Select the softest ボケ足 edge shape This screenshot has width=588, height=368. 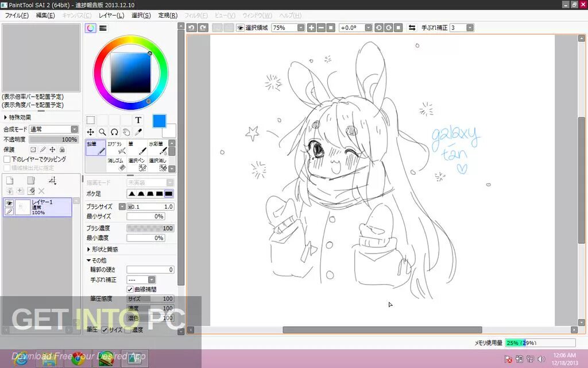[x=131, y=194]
